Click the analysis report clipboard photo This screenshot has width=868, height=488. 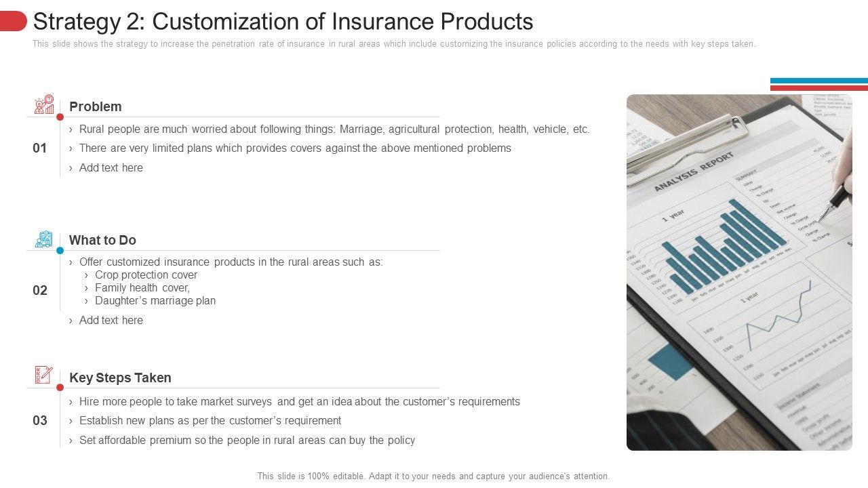click(x=739, y=272)
